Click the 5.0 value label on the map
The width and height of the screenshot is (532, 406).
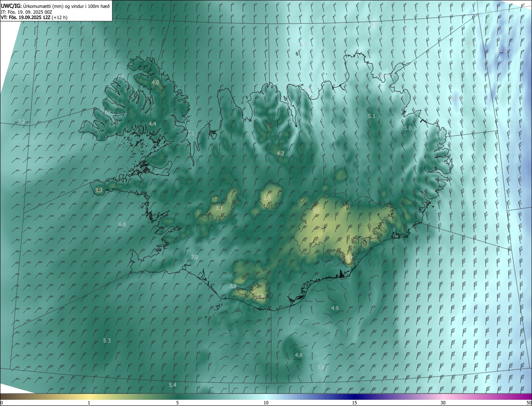(x=408, y=128)
